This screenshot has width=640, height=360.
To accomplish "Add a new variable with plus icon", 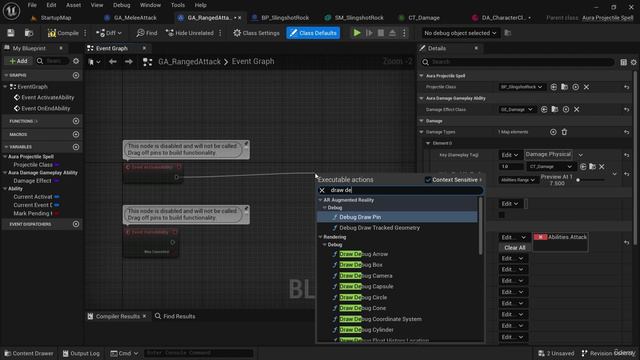I will (x=76, y=147).
